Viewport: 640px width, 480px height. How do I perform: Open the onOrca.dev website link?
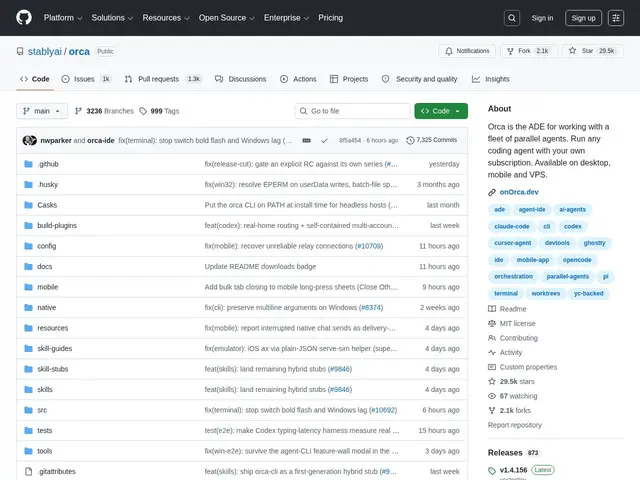tap(519, 192)
